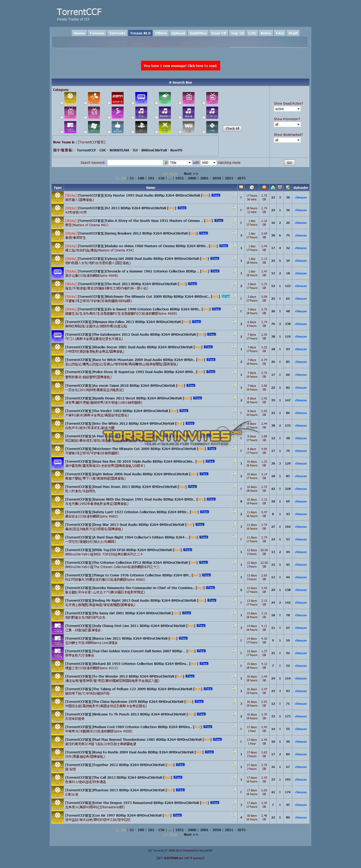This screenshot has width=361, height=868.
Task: Click the PC Games category icon
Action: 117,127
